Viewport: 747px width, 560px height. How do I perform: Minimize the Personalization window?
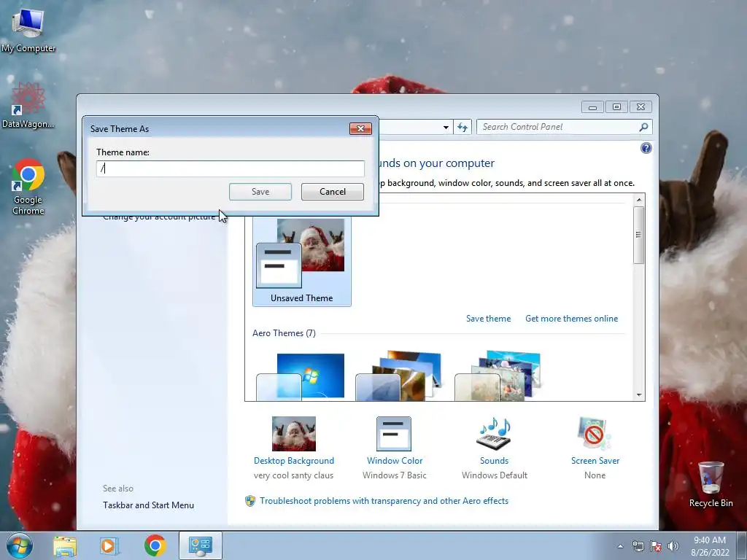point(592,107)
